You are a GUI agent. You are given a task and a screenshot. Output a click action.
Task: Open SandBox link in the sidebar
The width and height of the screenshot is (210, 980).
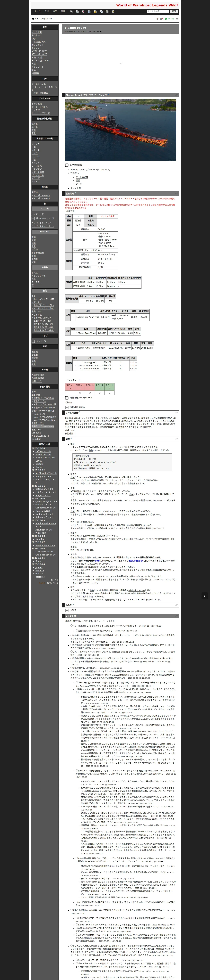tap(36, 433)
